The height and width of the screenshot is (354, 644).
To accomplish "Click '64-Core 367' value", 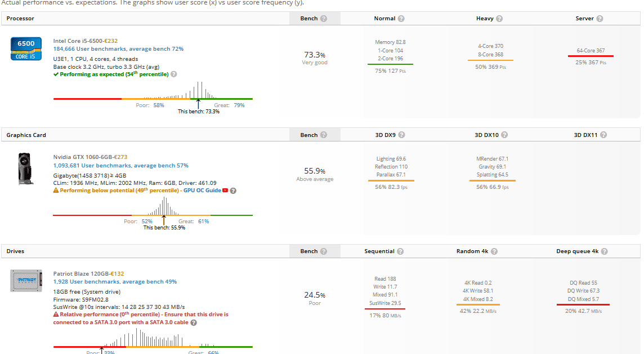I will [591, 51].
